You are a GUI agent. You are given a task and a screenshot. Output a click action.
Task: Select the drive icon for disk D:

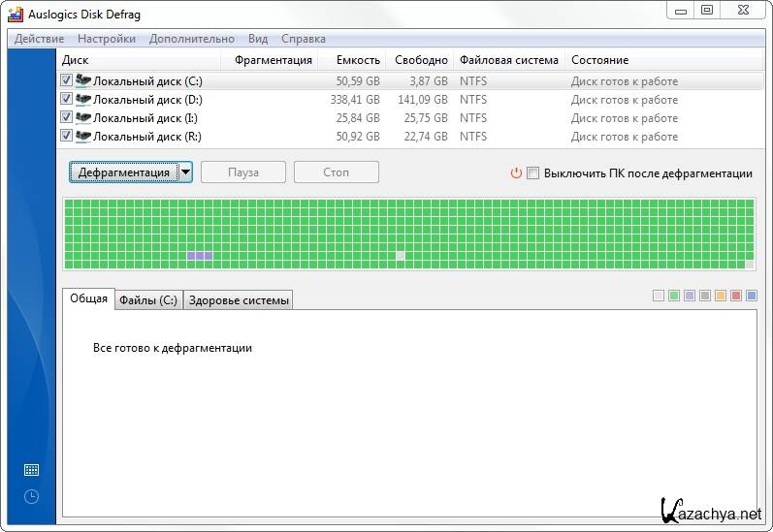[83, 100]
